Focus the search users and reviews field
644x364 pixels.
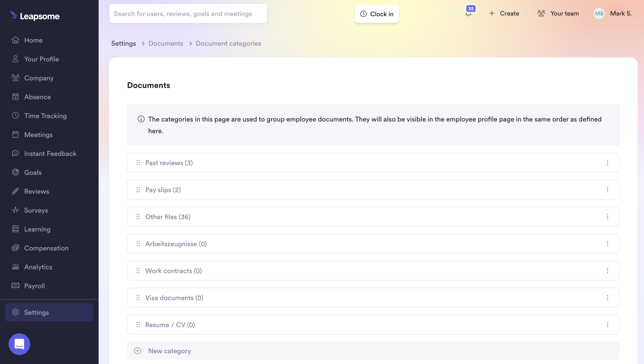[188, 13]
